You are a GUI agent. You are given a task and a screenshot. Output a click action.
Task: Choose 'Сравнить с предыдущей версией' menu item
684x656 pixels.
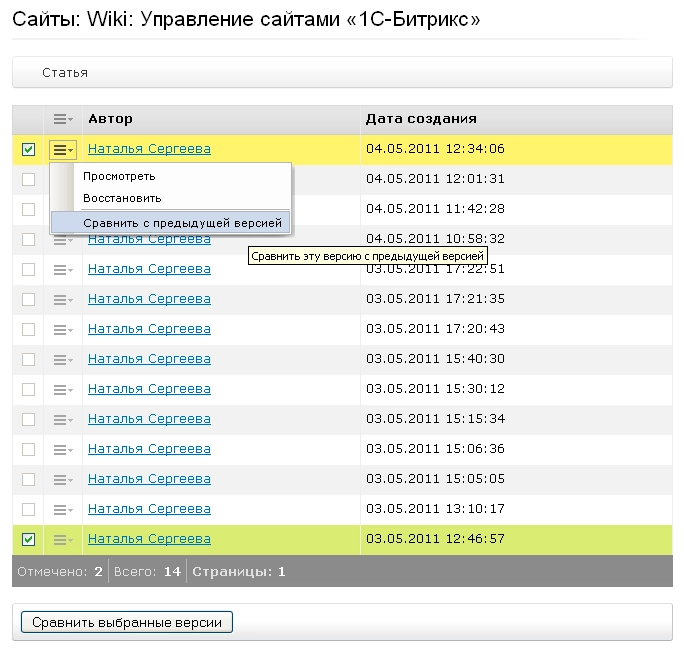coord(182,223)
